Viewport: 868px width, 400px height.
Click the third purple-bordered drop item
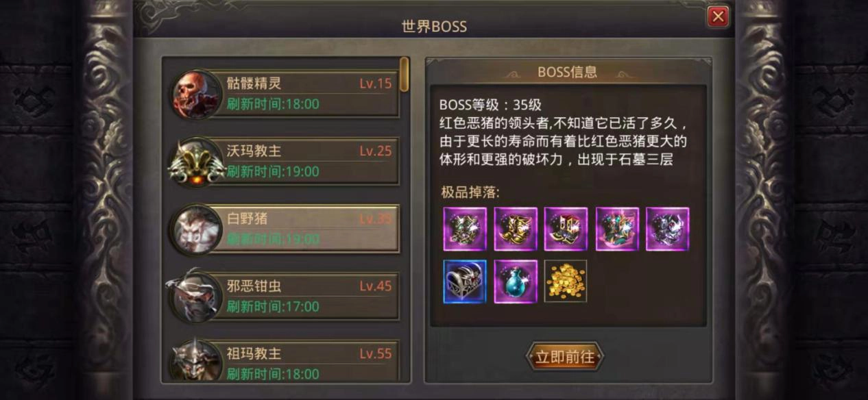pyautogui.click(x=566, y=229)
